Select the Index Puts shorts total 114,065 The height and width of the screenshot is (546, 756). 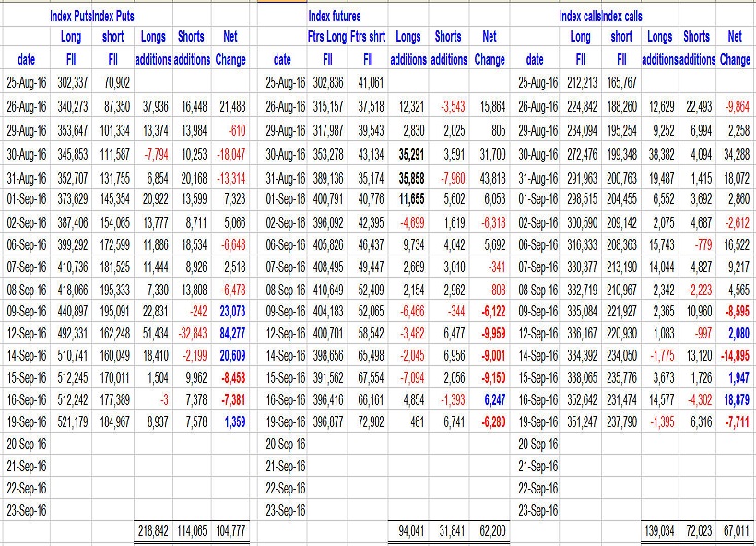pyautogui.click(x=191, y=531)
